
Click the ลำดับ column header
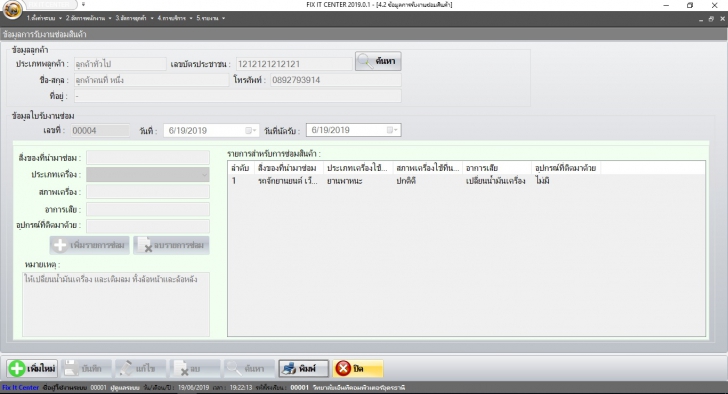[240, 168]
